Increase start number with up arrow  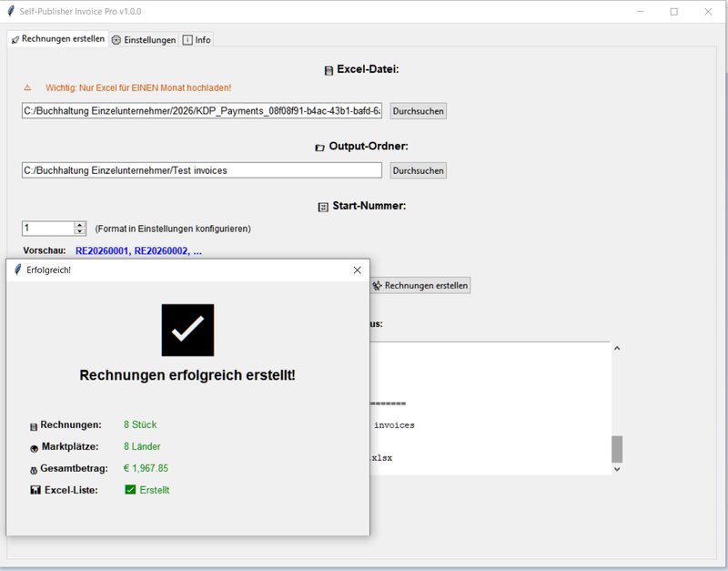(80, 224)
